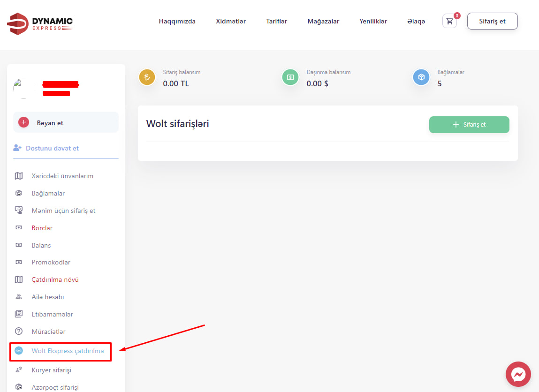The image size is (539, 392).
Task: Open the shopping cart icon
Action: [449, 21]
